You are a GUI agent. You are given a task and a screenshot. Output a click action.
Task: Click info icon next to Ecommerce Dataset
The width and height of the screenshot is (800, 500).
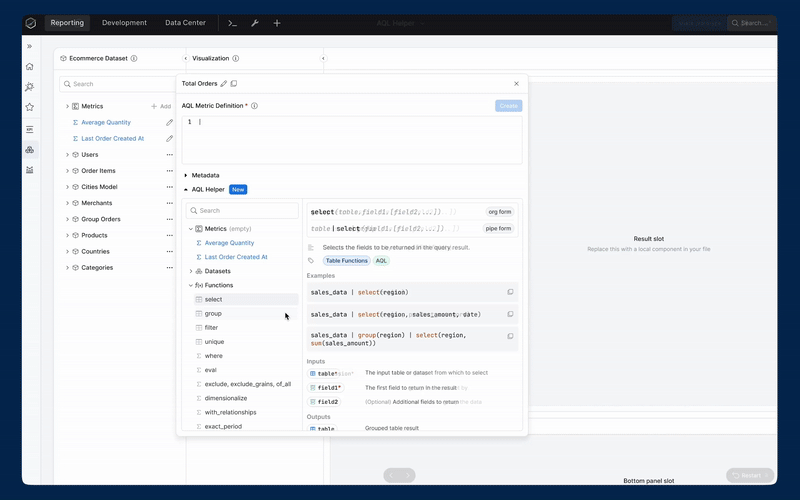(x=134, y=58)
